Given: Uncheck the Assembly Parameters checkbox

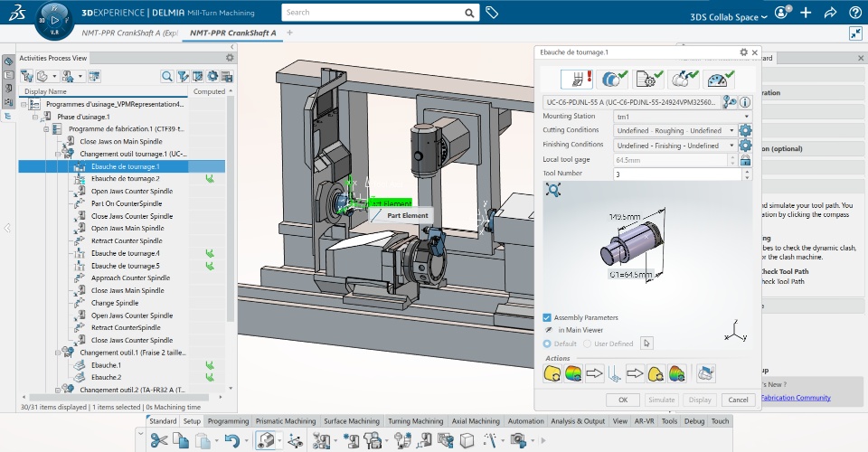Looking at the screenshot, I should coord(547,317).
